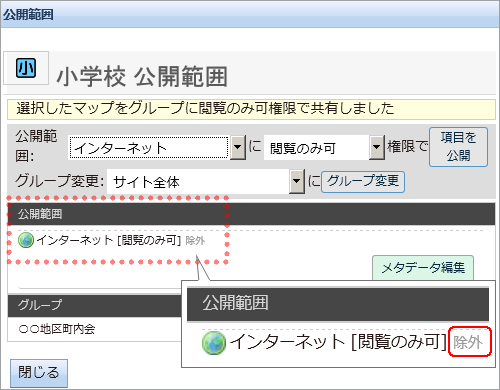Click the グループ変更 button
This screenshot has width=500, height=390.
click(x=363, y=182)
